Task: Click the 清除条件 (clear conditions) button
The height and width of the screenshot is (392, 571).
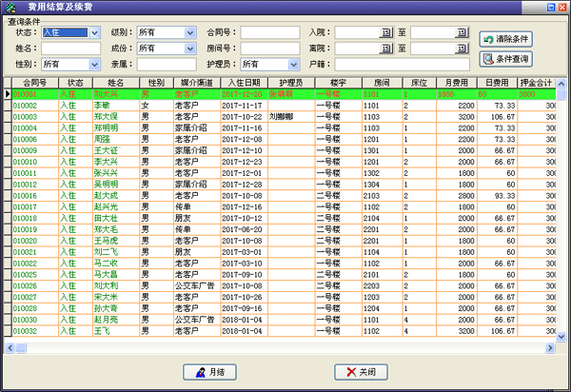Action: pos(506,39)
